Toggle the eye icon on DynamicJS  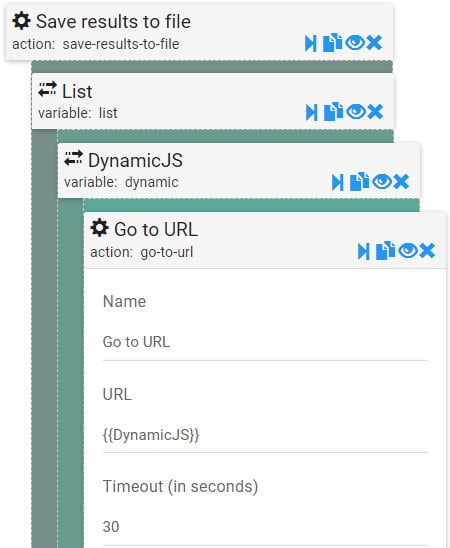382,182
